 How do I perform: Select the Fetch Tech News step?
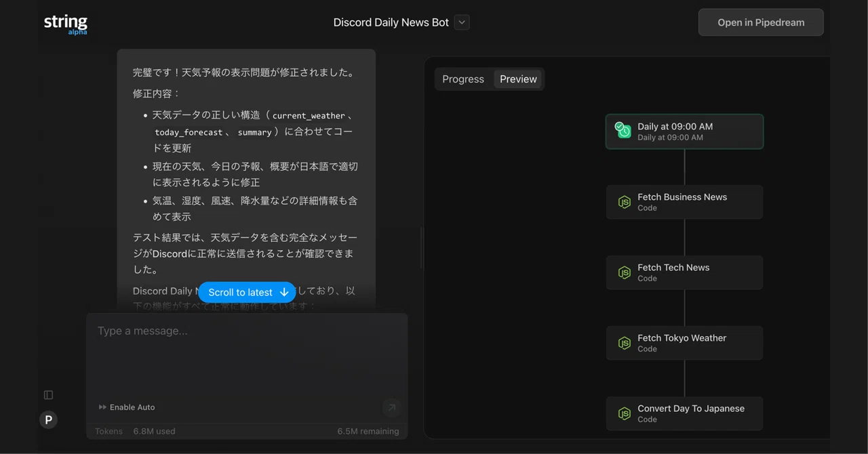pyautogui.click(x=684, y=272)
